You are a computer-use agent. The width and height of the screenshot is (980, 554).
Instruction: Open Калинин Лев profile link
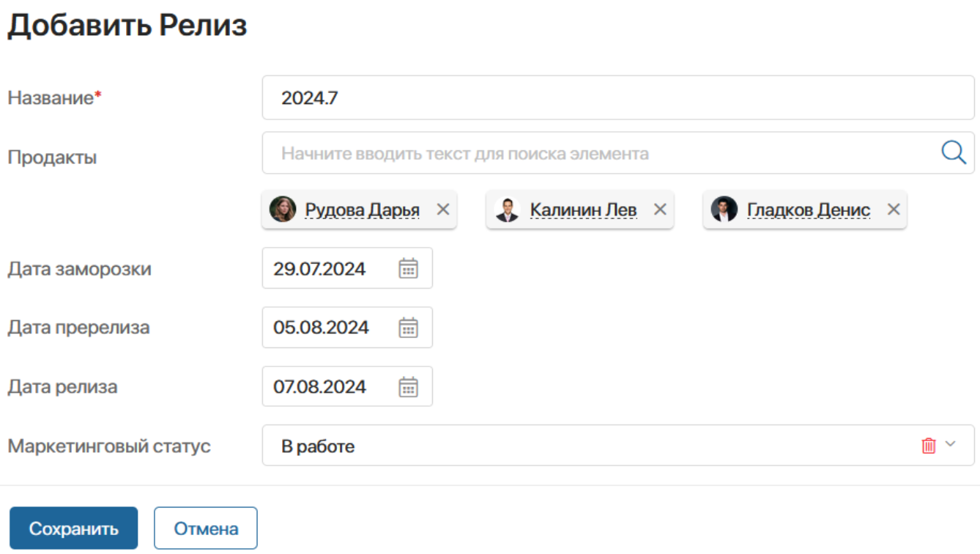(x=584, y=210)
